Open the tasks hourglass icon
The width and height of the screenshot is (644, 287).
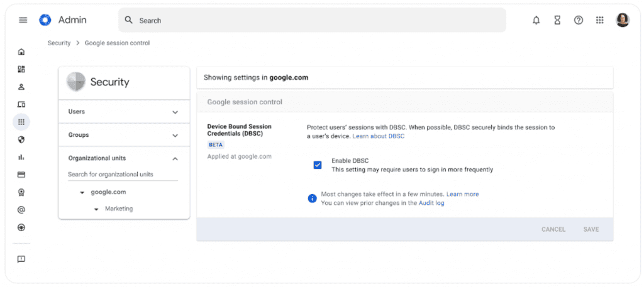[557, 20]
